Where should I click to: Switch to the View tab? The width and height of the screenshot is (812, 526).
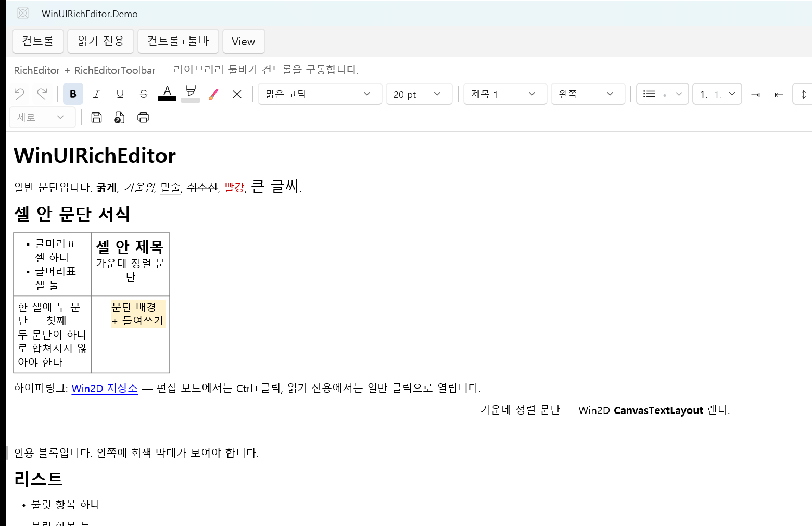[244, 41]
